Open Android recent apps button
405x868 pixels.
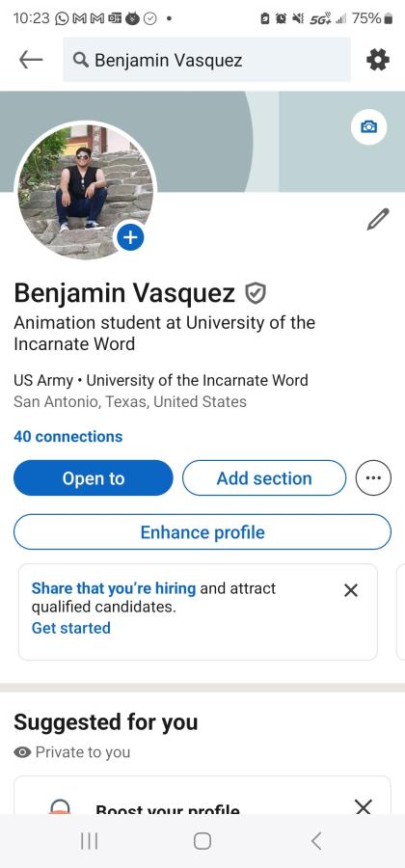tap(89, 841)
